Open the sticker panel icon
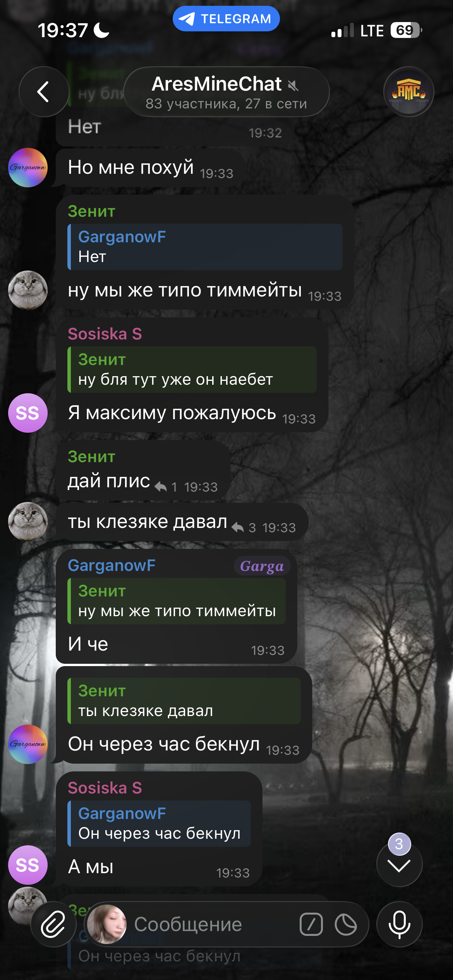The height and width of the screenshot is (980, 453). (x=346, y=924)
